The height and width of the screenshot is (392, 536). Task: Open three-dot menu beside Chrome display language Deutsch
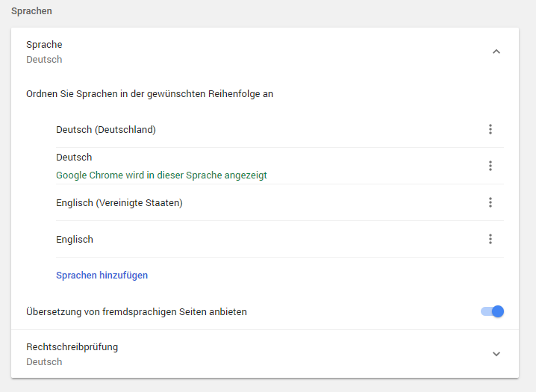(490, 166)
